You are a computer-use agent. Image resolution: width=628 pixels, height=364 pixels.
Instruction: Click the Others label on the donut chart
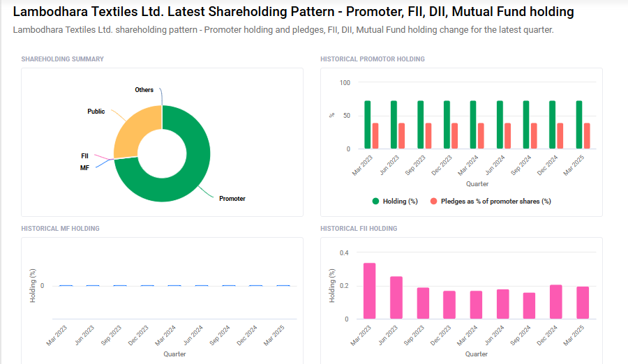[144, 90]
